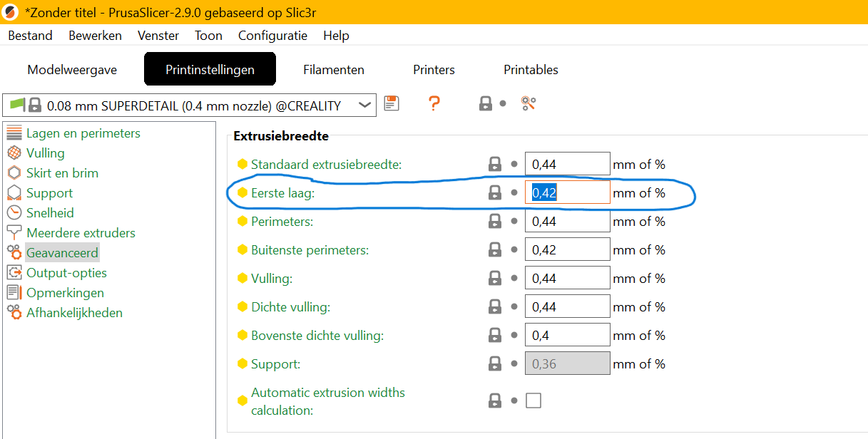Select Meerdere extruders in sidebar
The width and height of the screenshot is (868, 439).
point(81,233)
